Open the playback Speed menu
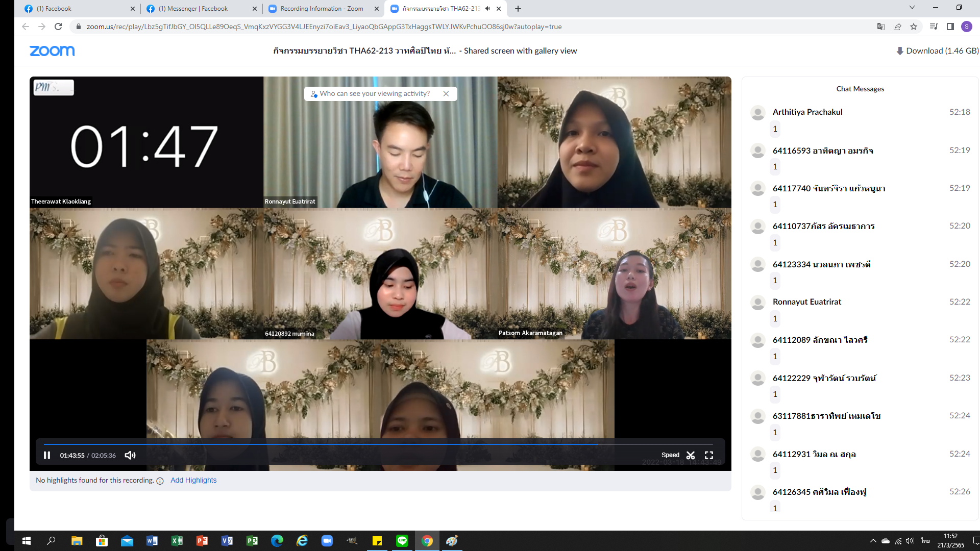Viewport: 980px width, 551px height. (670, 455)
